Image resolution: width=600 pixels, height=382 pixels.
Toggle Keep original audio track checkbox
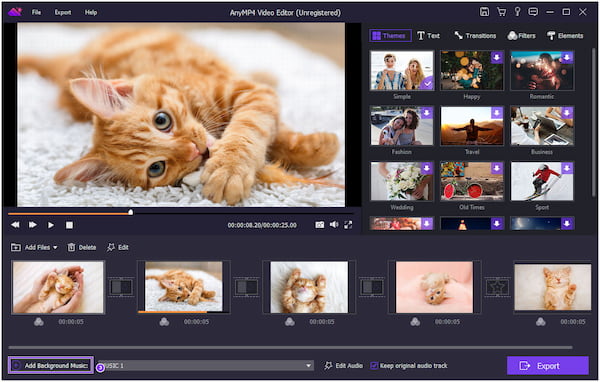(x=374, y=366)
